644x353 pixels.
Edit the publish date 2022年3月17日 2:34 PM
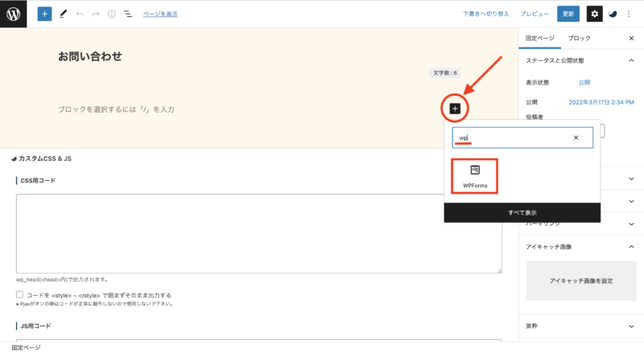(601, 102)
